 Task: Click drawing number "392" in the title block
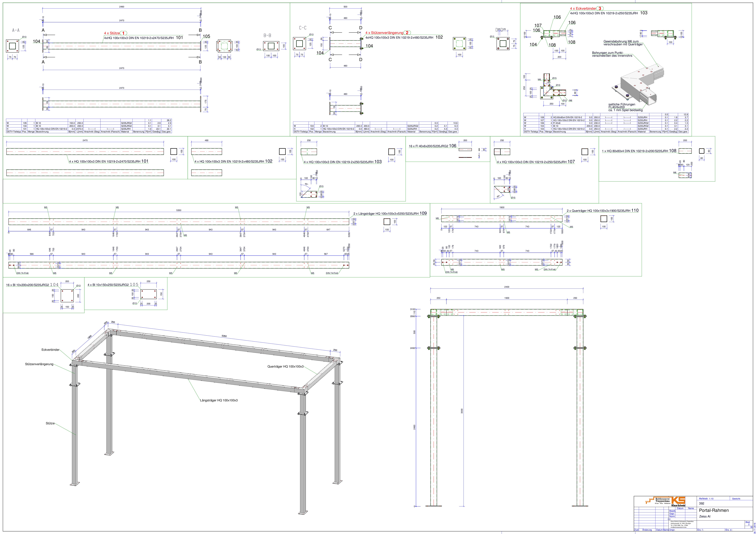point(702,503)
